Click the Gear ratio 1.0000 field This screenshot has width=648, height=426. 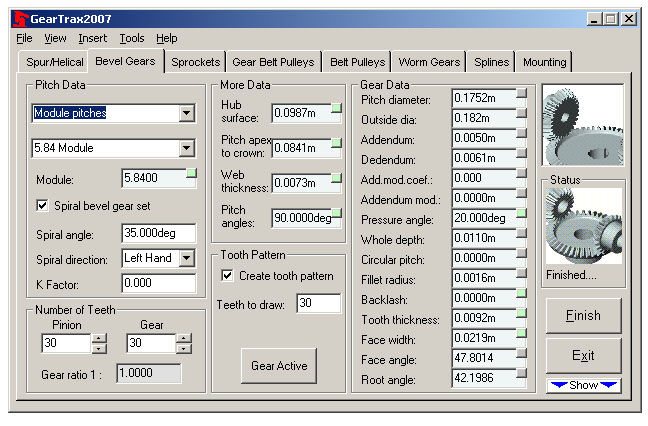click(149, 373)
